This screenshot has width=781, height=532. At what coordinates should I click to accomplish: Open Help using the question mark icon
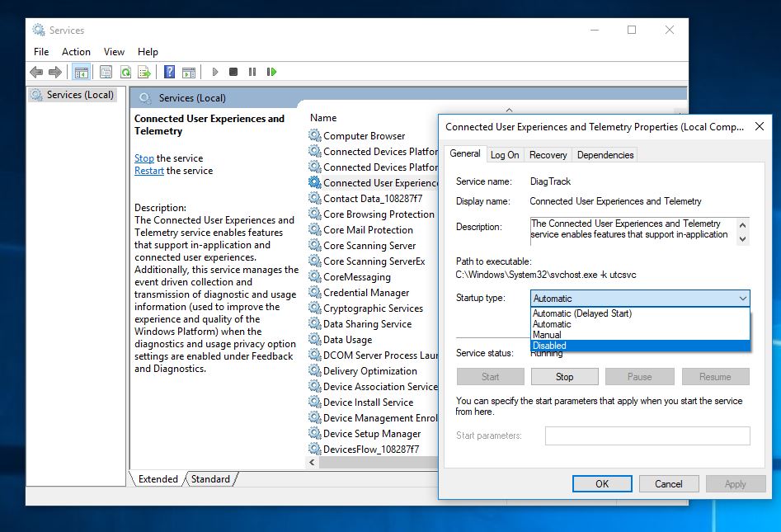click(169, 73)
